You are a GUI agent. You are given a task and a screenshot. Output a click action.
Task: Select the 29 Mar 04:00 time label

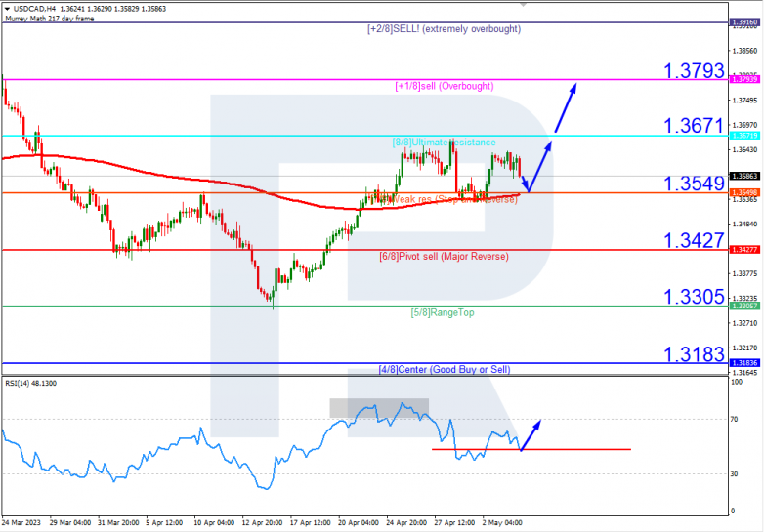pyautogui.click(x=70, y=523)
